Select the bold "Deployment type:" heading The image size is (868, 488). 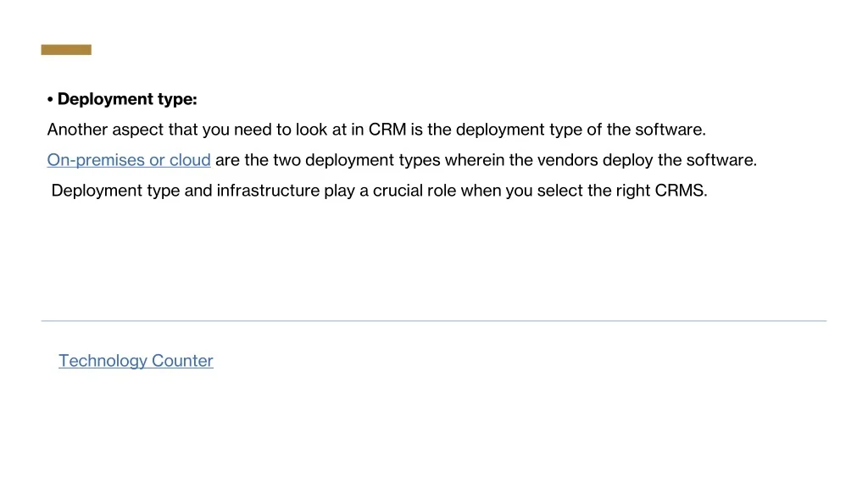click(127, 99)
